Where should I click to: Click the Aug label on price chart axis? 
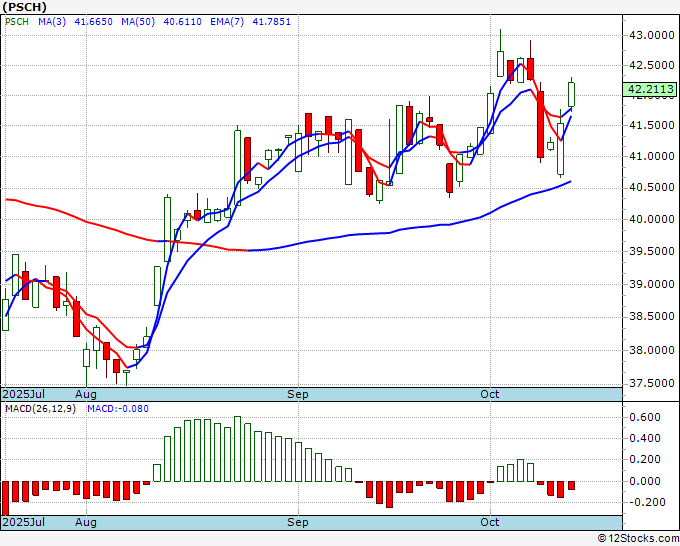click(x=86, y=394)
